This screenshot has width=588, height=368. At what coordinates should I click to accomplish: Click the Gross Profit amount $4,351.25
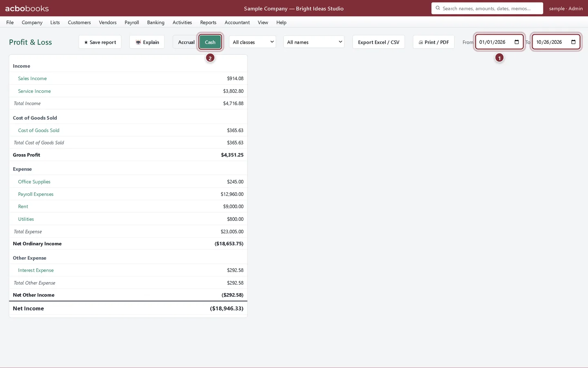232,155
